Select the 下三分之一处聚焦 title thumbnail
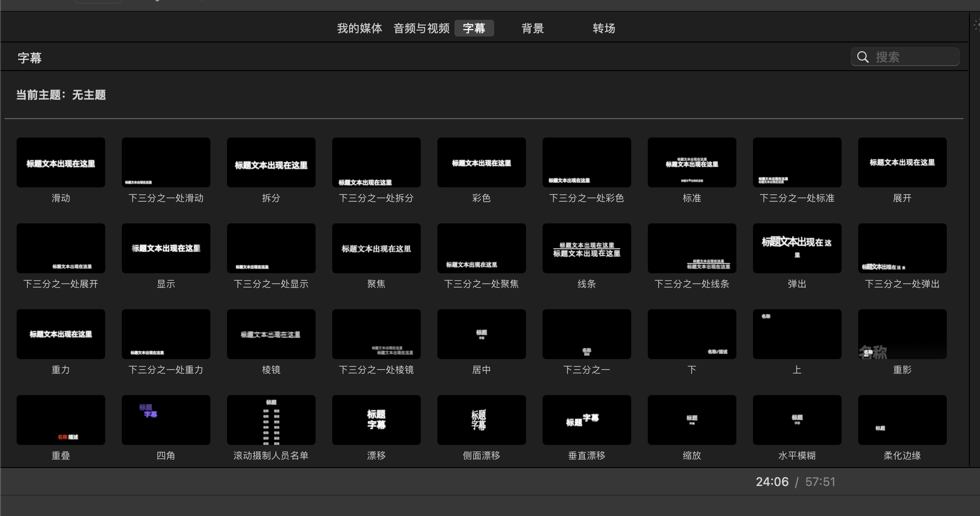The height and width of the screenshot is (516, 980). pos(481,248)
